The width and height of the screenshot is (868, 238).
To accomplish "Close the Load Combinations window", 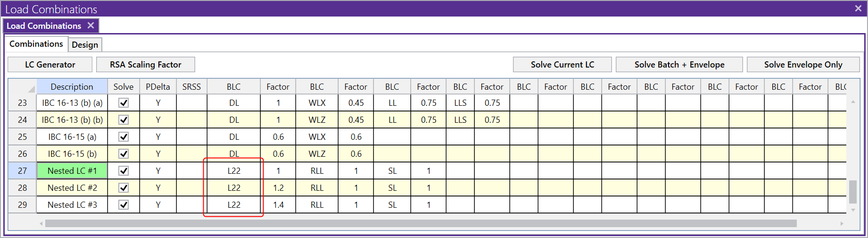I will (858, 8).
